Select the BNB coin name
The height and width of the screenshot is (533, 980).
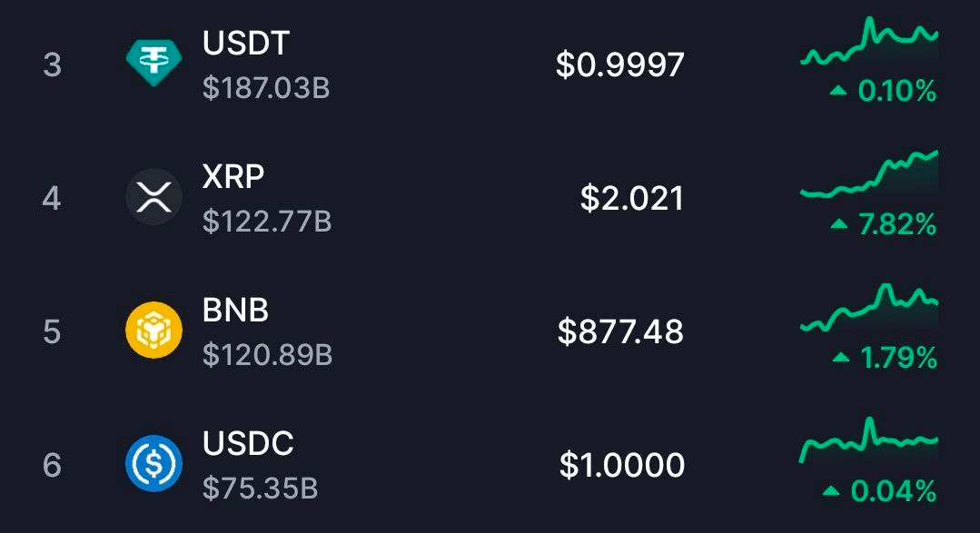point(235,310)
